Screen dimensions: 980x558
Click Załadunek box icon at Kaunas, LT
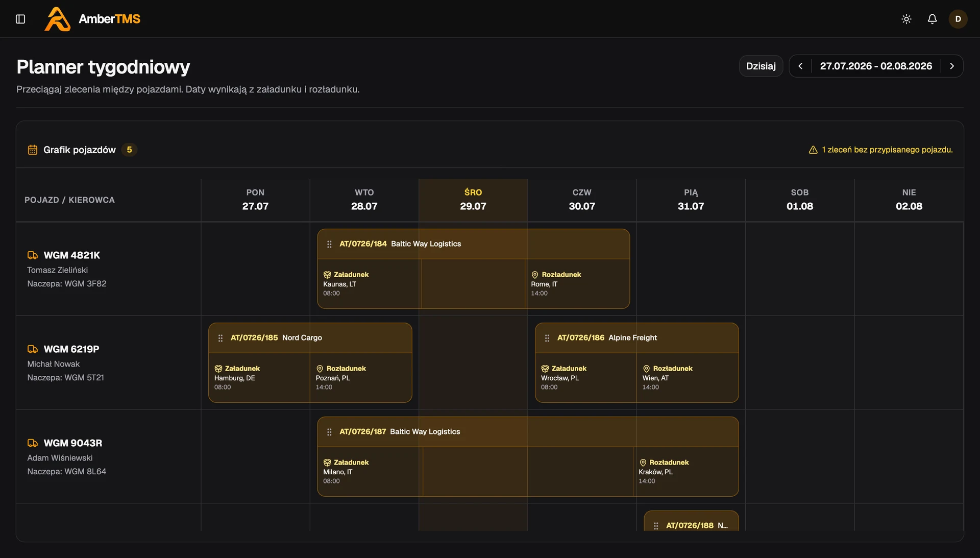point(327,275)
